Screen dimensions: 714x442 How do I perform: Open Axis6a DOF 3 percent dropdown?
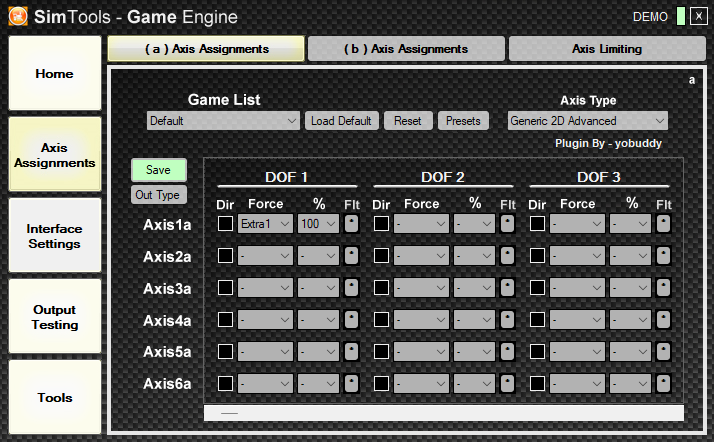point(630,383)
